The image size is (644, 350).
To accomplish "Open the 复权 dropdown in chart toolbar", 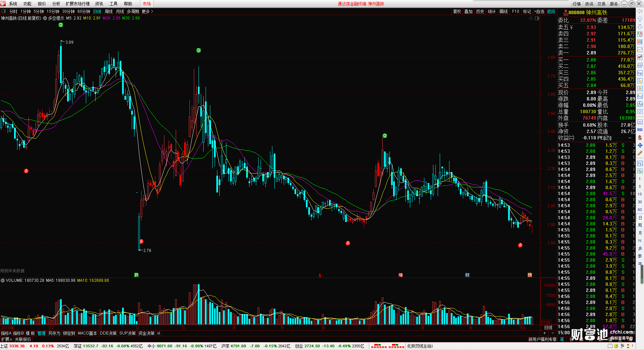I will (x=457, y=11).
